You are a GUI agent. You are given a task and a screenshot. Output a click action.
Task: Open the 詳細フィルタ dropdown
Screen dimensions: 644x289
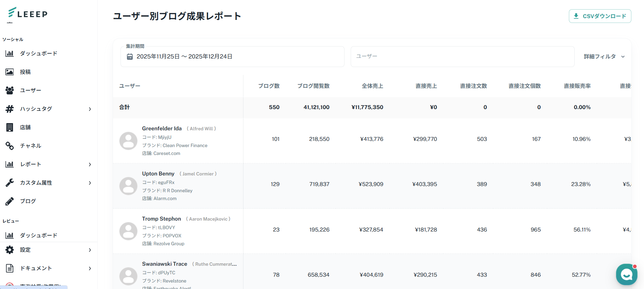604,57
